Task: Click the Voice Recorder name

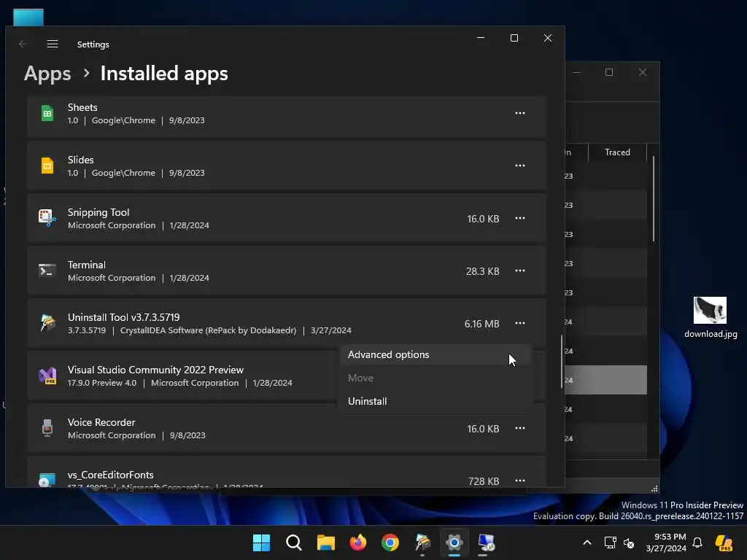Action: (101, 422)
